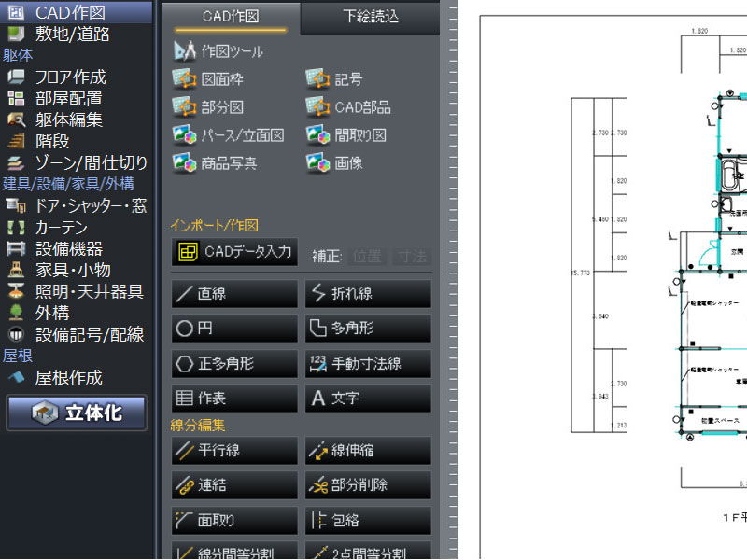
Task: Activate the 手動寸法線 dimension tool
Action: (368, 363)
